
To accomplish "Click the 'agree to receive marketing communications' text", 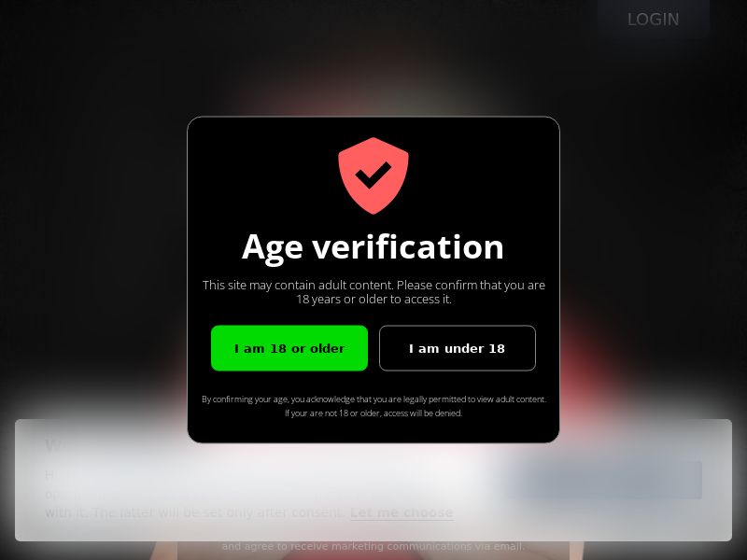I will [x=373, y=546].
